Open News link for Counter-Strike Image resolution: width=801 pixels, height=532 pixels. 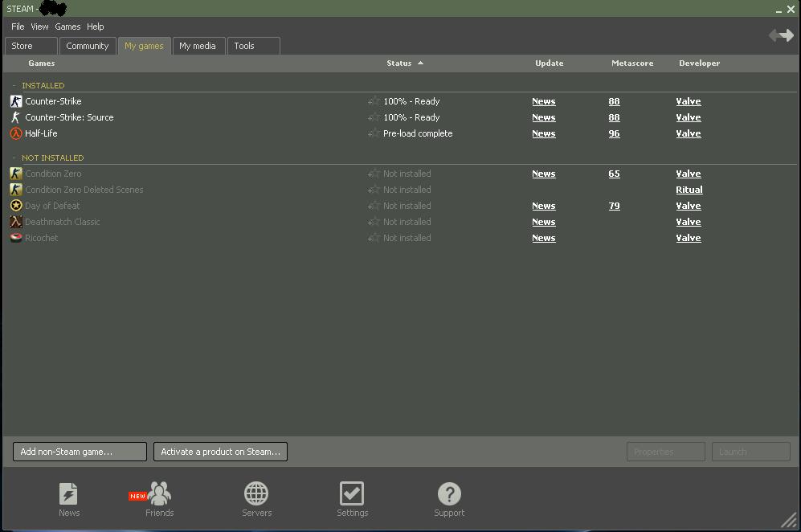coord(544,102)
